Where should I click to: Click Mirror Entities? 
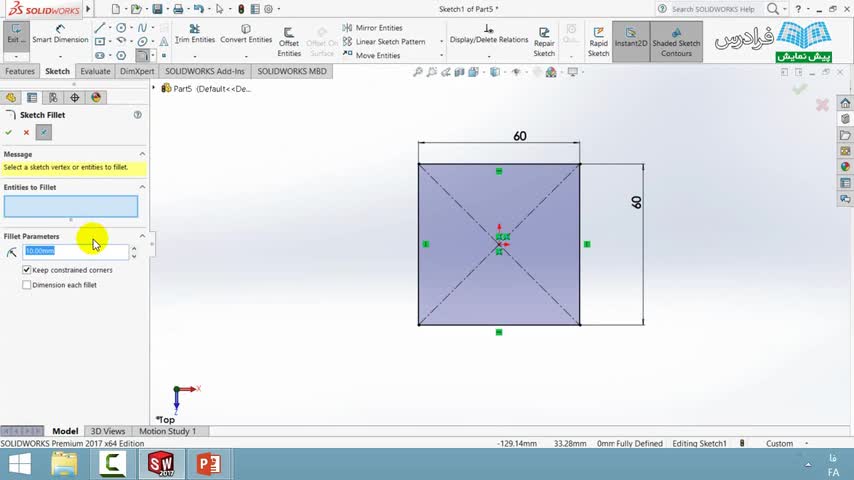[x=373, y=28]
